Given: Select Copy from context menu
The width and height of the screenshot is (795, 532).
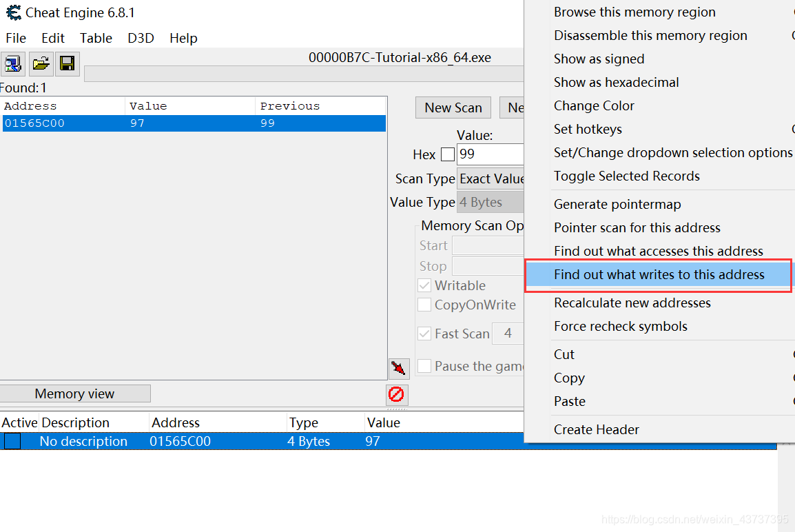Looking at the screenshot, I should click(x=569, y=378).
